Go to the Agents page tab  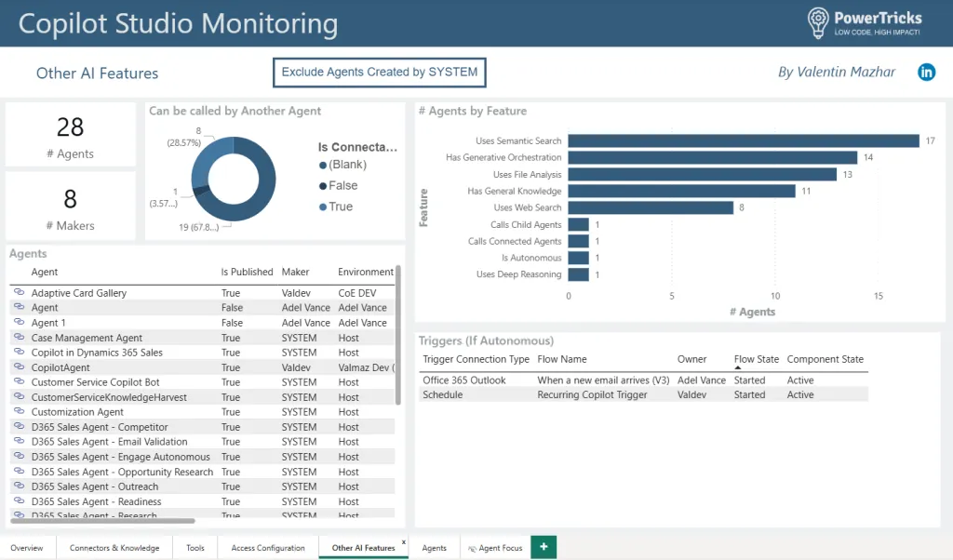click(x=434, y=547)
